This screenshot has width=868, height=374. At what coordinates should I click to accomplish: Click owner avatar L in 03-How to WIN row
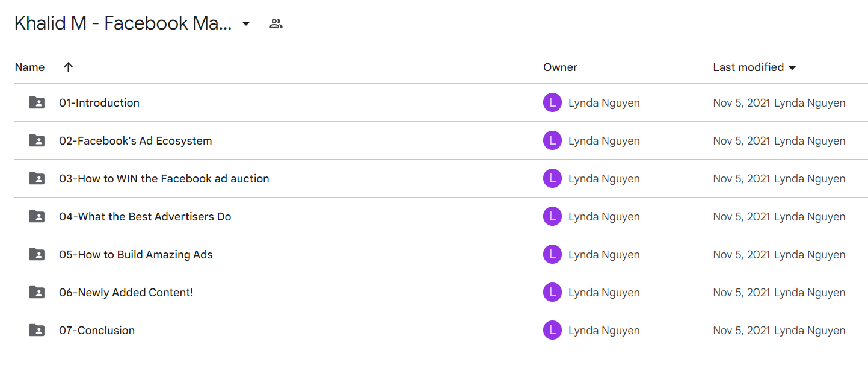552,179
